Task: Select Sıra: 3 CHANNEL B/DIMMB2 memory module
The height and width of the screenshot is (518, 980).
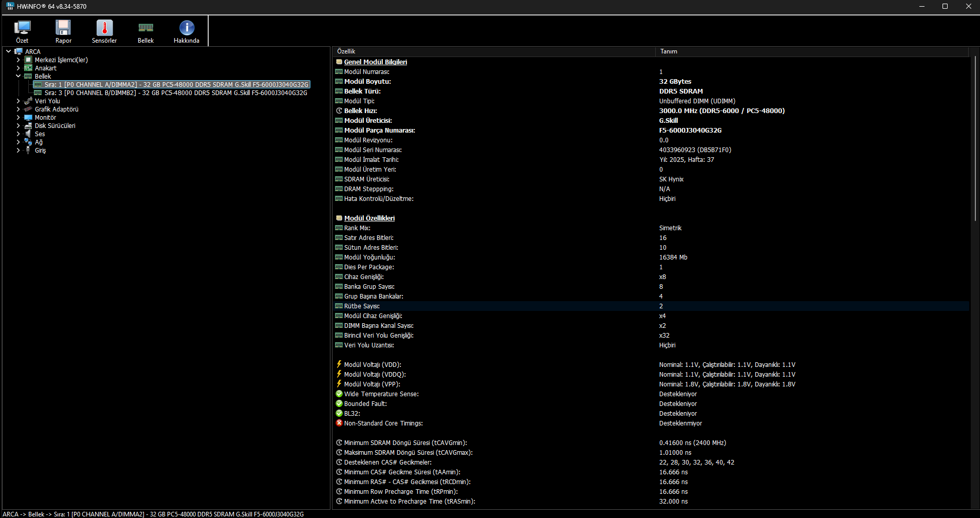Action: pos(176,93)
